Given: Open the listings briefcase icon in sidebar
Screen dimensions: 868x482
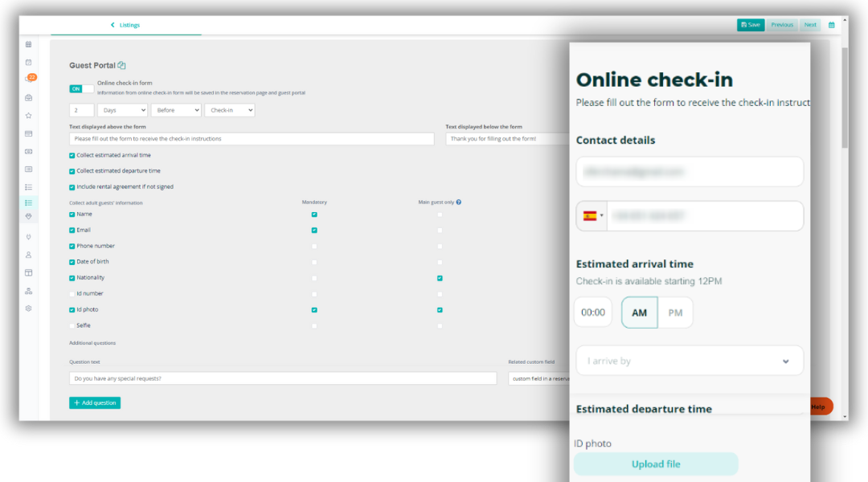Looking at the screenshot, I should pyautogui.click(x=29, y=97).
